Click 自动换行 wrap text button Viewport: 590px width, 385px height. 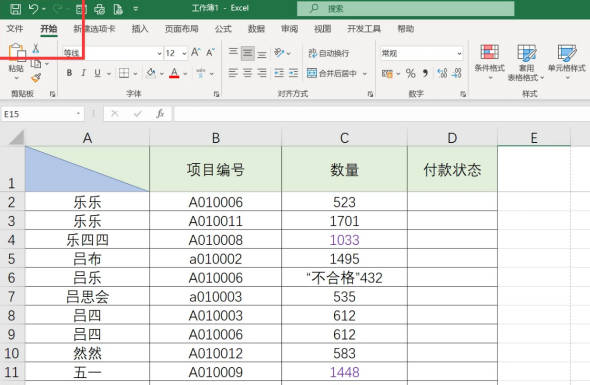(329, 53)
